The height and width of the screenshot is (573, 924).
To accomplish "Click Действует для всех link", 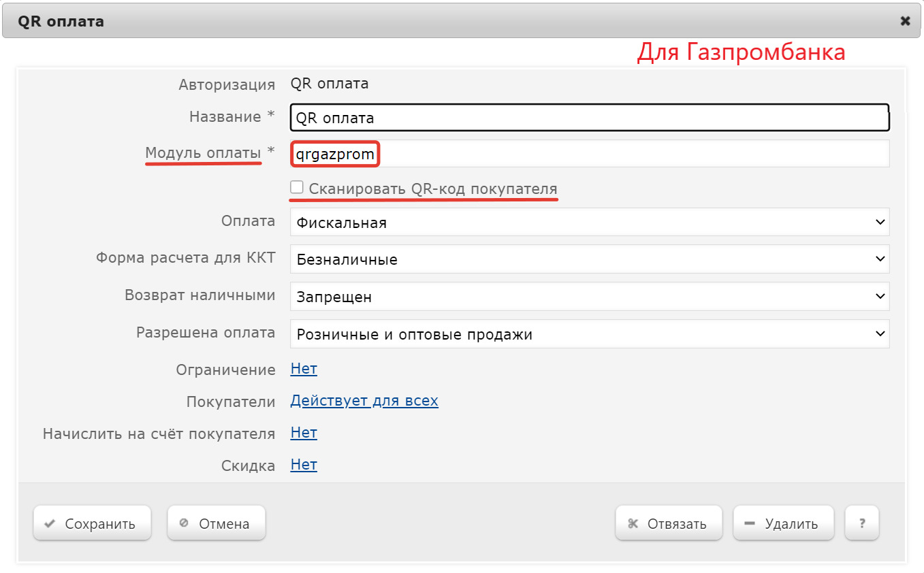I will click(x=364, y=400).
